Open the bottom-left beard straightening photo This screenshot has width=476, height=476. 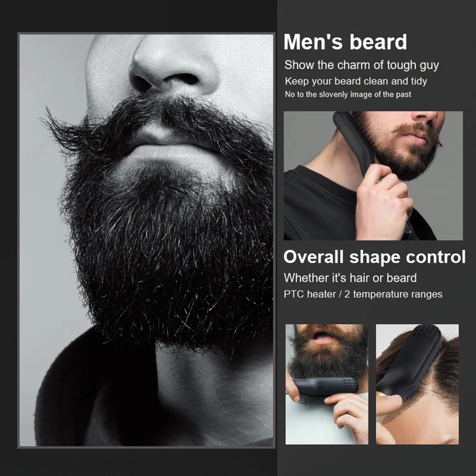(x=327, y=384)
